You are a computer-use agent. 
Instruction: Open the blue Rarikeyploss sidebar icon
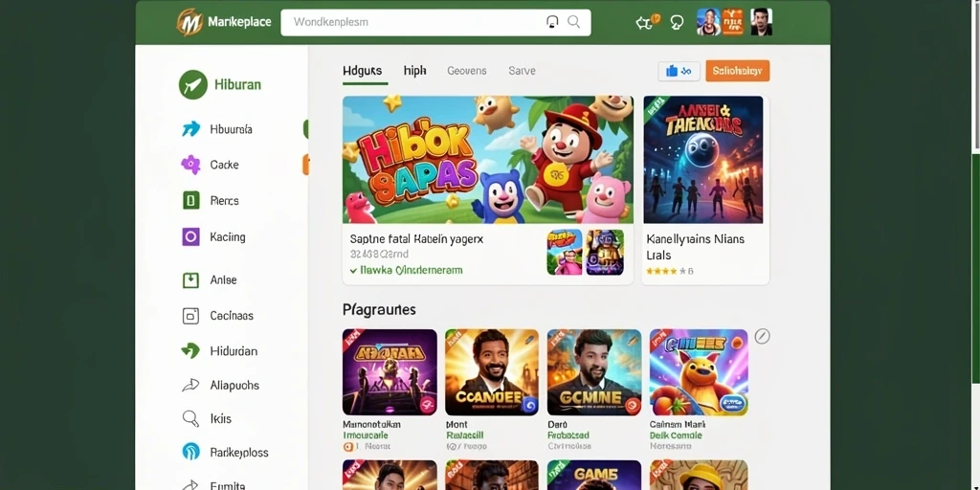coord(190,452)
